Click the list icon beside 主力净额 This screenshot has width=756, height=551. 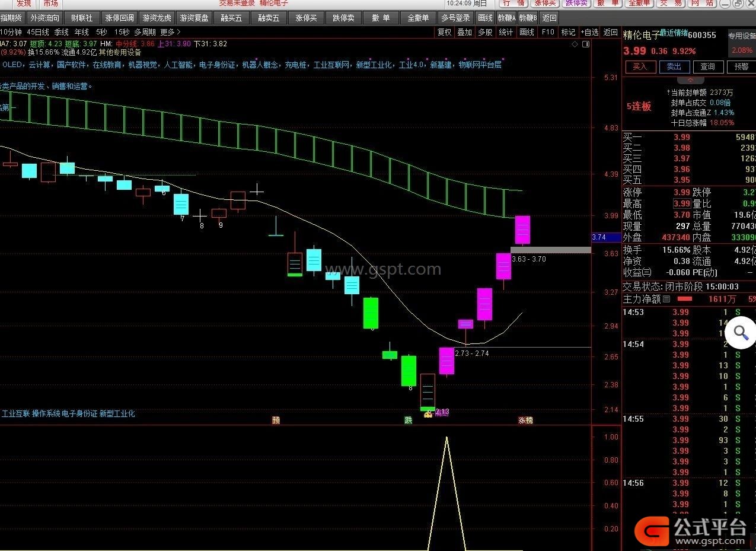[666, 299]
